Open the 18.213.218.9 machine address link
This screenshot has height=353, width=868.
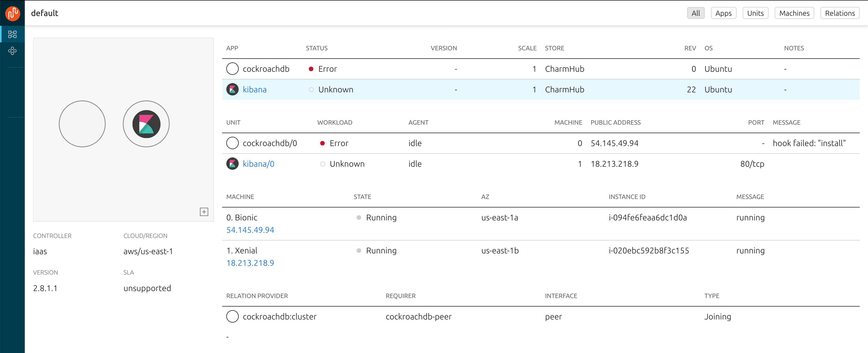coord(250,263)
